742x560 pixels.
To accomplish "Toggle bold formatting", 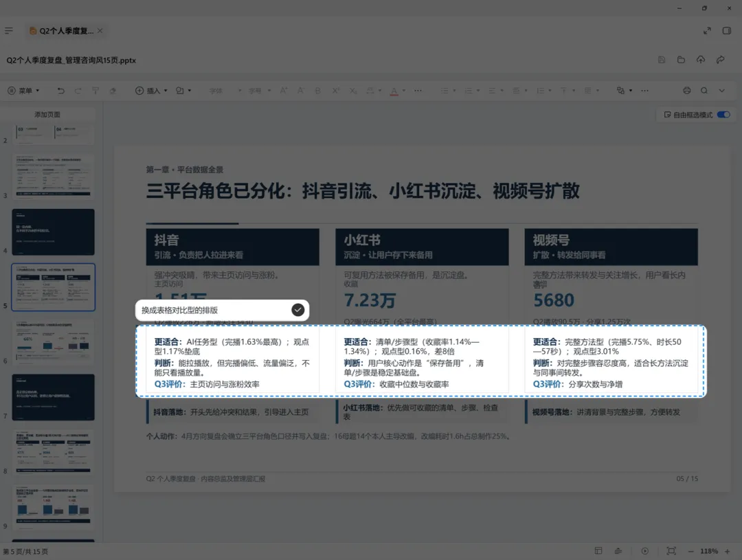I will pyautogui.click(x=317, y=91).
